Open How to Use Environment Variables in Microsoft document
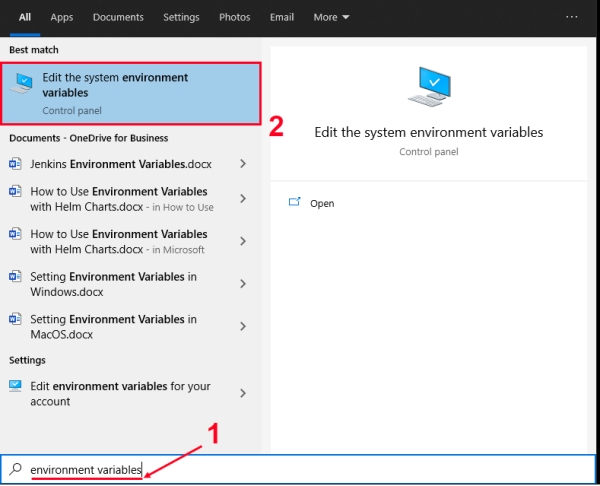 120,241
